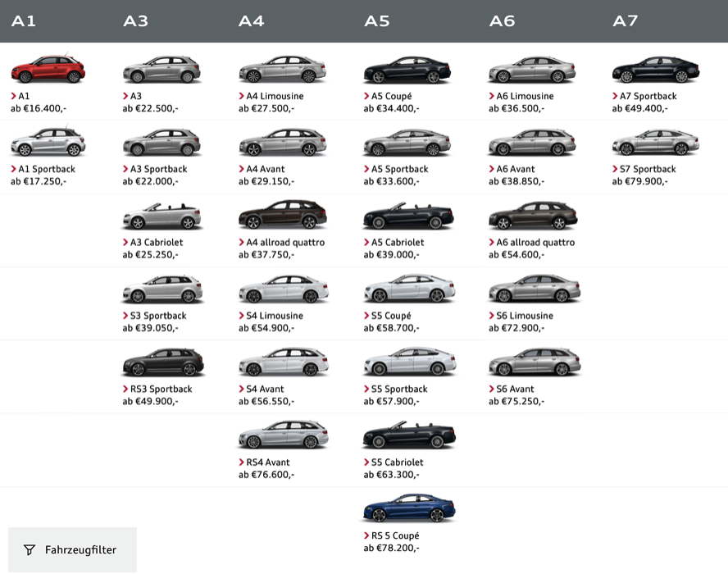Click the price ab €79.900,-
The width and height of the screenshot is (728, 574).
point(639,181)
